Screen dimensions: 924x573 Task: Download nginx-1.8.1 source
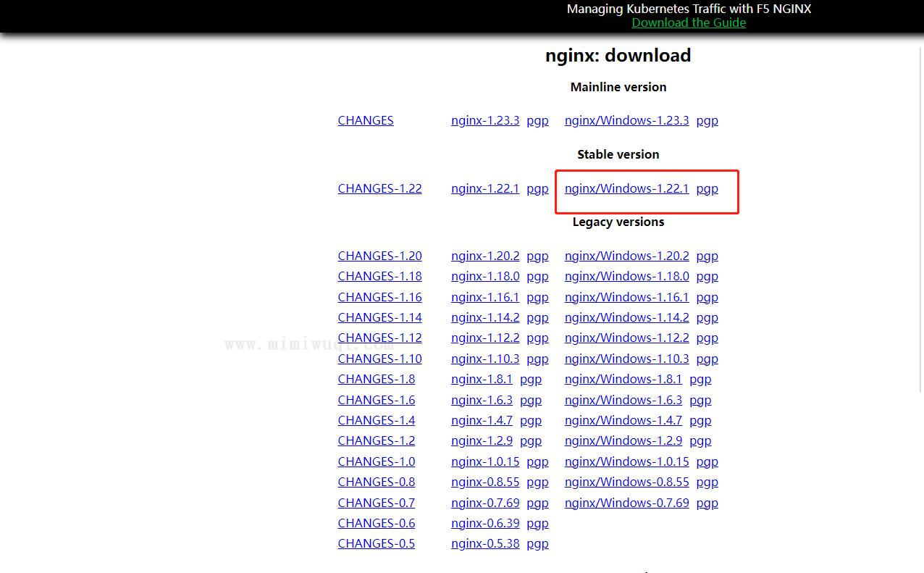(482, 379)
